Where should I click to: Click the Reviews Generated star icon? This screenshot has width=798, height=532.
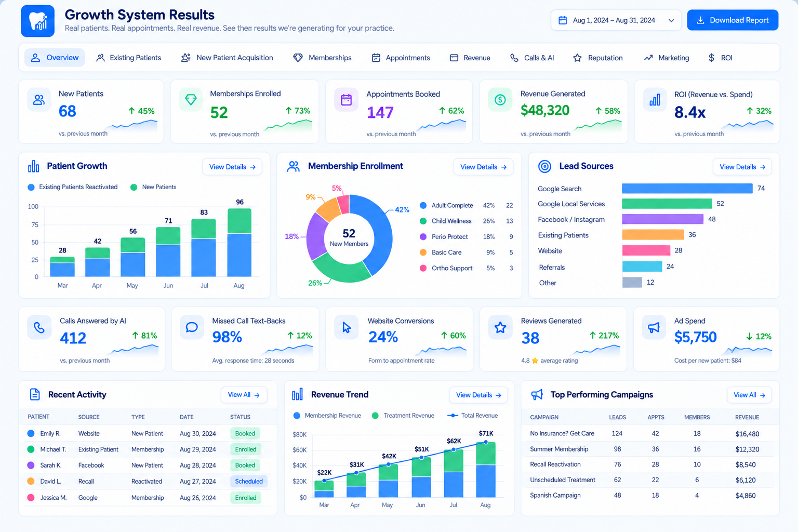coord(500,327)
